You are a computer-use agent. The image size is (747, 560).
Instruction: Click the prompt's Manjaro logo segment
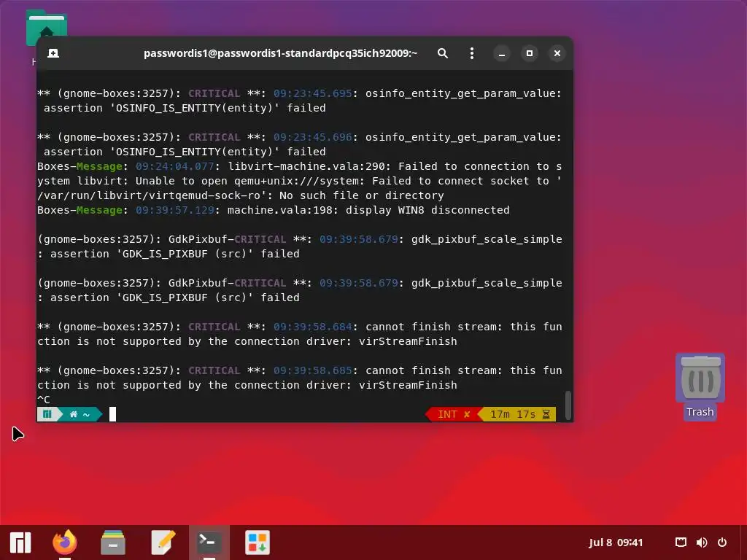click(x=47, y=414)
